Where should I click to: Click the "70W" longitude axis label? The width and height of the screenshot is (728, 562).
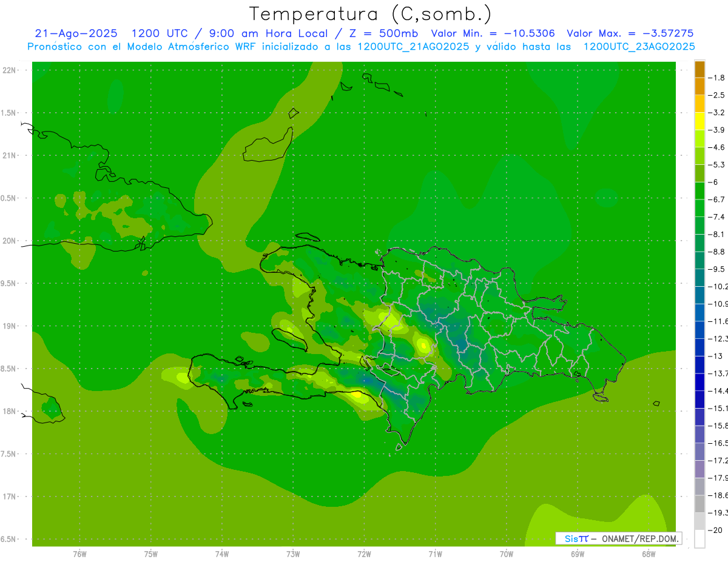[506, 554]
